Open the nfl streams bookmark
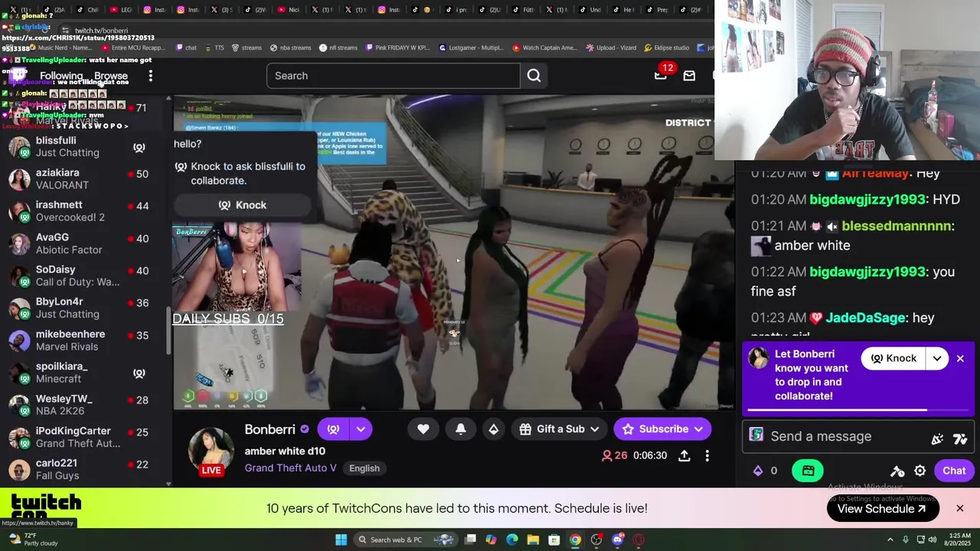 [338, 47]
